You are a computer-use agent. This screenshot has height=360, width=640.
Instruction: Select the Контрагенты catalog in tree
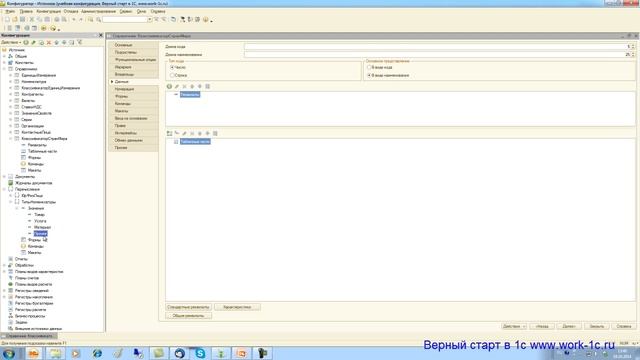click(x=32, y=94)
